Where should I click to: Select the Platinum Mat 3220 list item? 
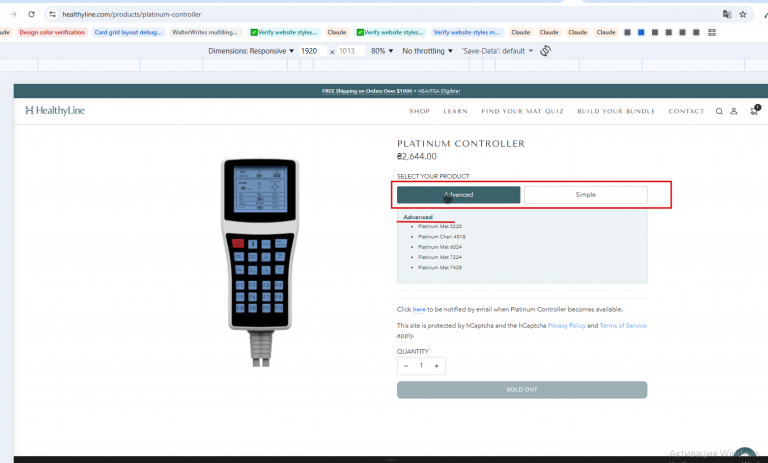[440, 226]
